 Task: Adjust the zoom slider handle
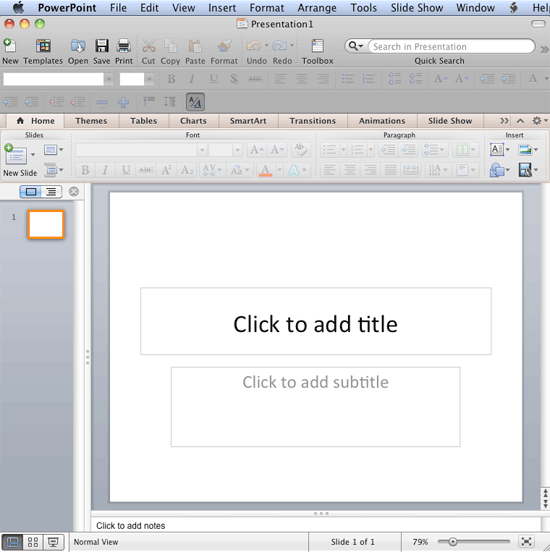pyautogui.click(x=453, y=541)
